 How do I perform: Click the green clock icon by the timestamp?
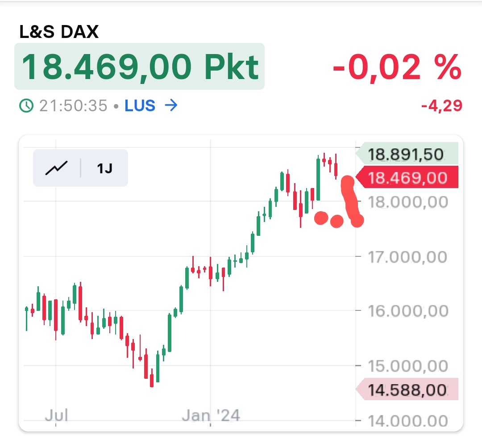[27, 106]
